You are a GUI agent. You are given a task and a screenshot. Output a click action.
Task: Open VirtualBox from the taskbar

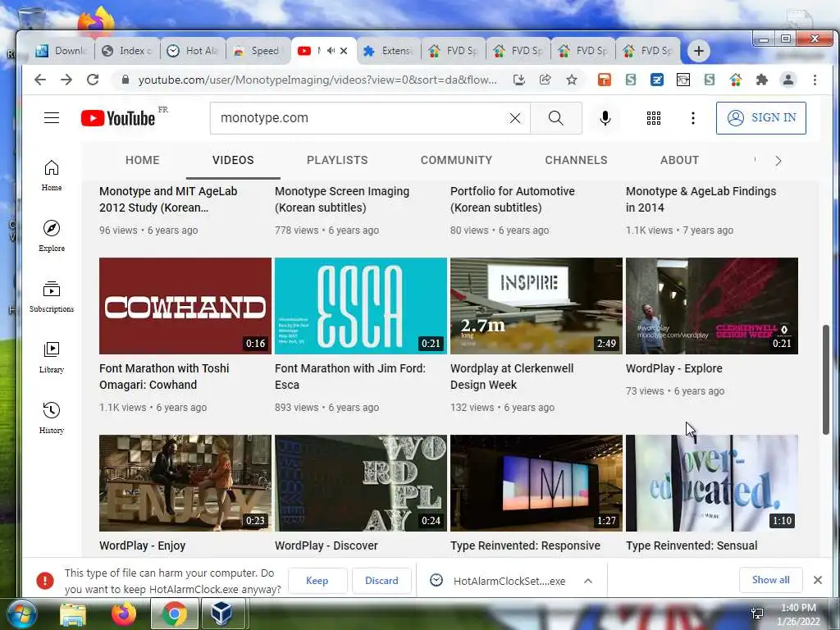tap(221, 614)
